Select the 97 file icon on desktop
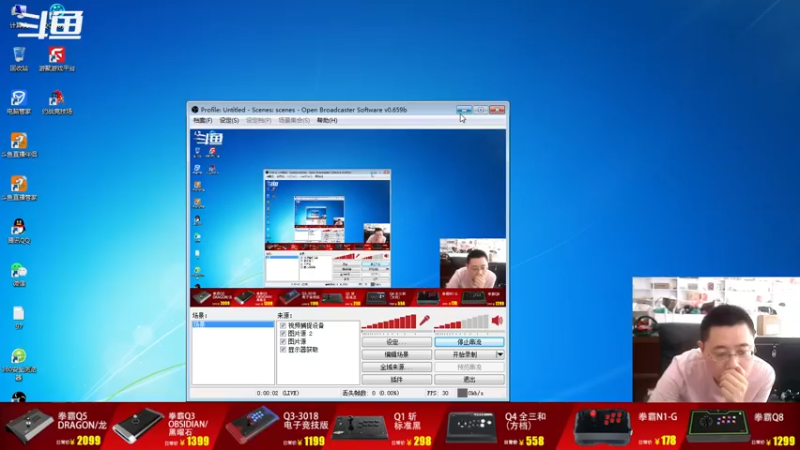The width and height of the screenshot is (800, 450). click(19, 317)
